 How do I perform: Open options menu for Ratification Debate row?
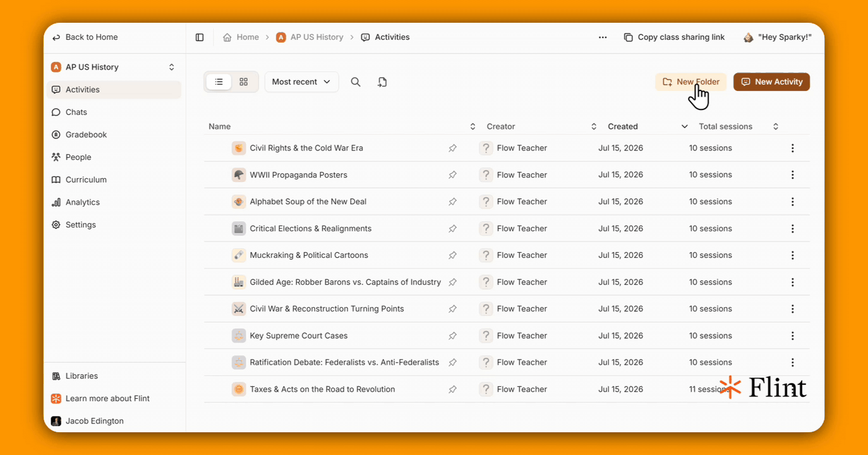[792, 363]
